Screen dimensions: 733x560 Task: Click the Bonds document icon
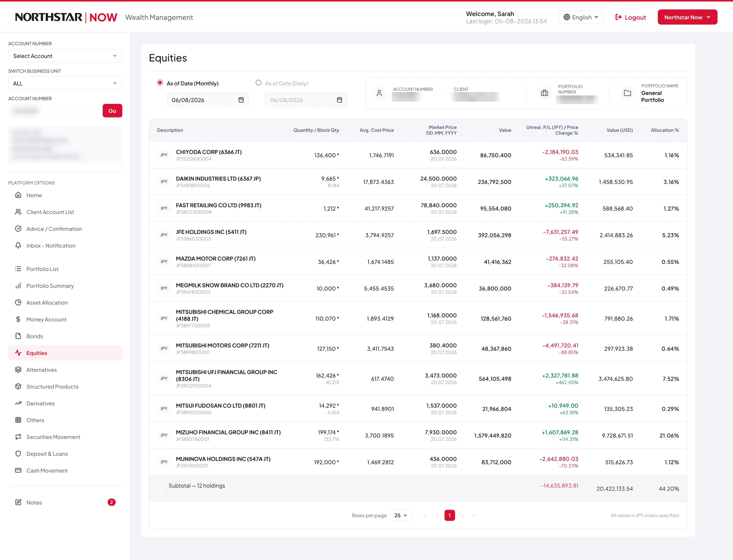[x=18, y=336]
